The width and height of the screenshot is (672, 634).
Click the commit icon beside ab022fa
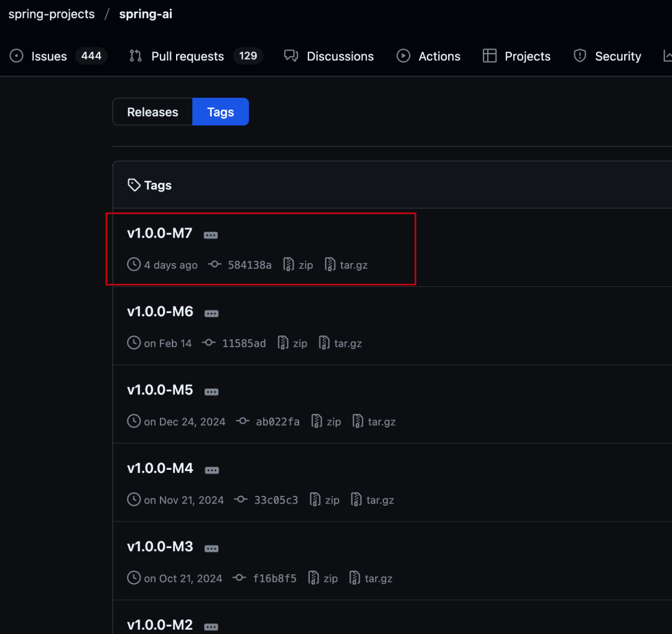click(243, 421)
